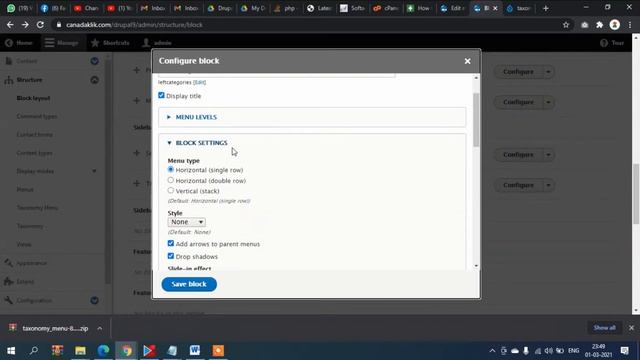Switch to Google Chrome in the taskbar

coord(127,351)
